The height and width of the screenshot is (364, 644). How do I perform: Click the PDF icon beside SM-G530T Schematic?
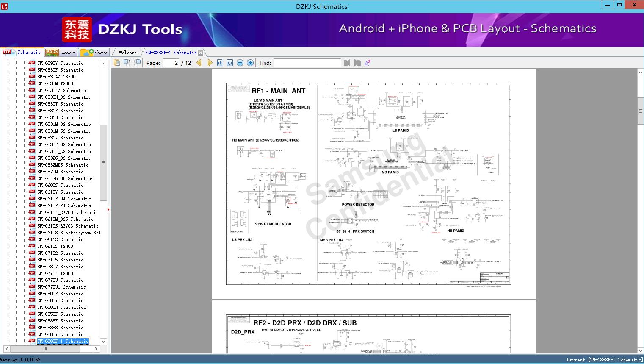tap(32, 103)
